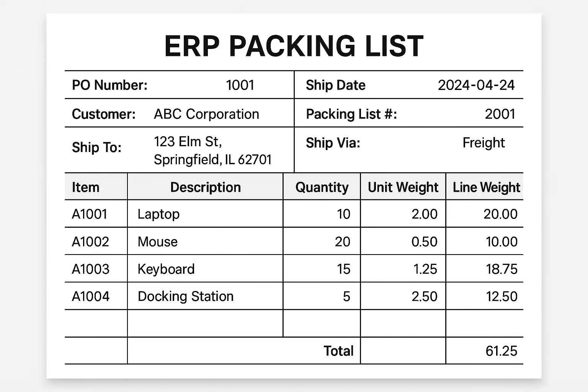Image resolution: width=588 pixels, height=392 pixels.
Task: Click the Ship Via value Freight
Action: point(483,143)
